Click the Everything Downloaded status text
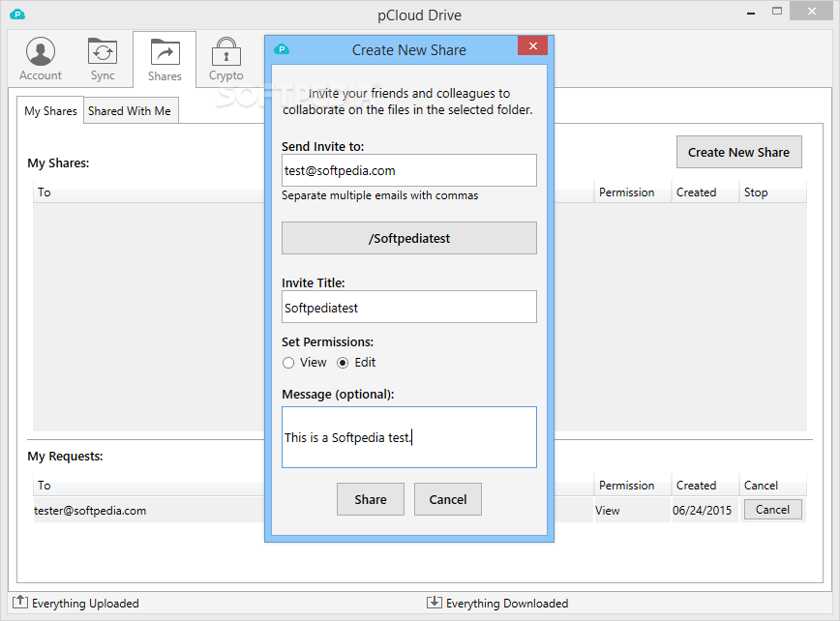 coord(507,604)
